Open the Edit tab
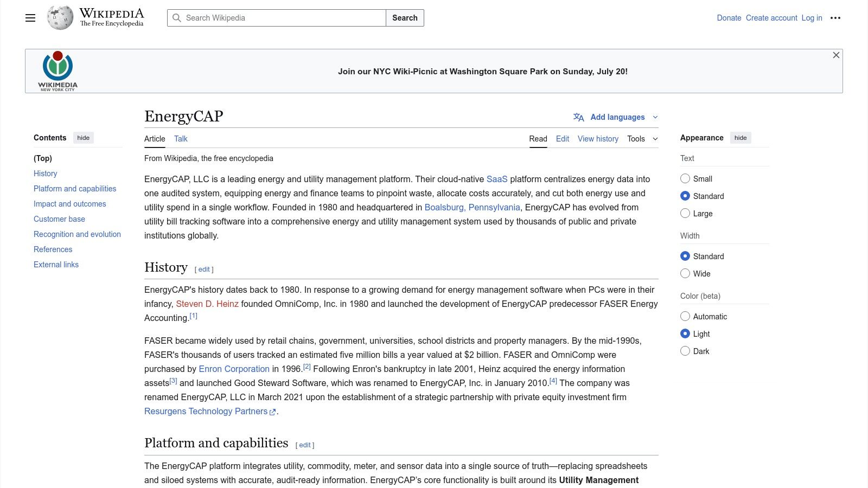 563,139
